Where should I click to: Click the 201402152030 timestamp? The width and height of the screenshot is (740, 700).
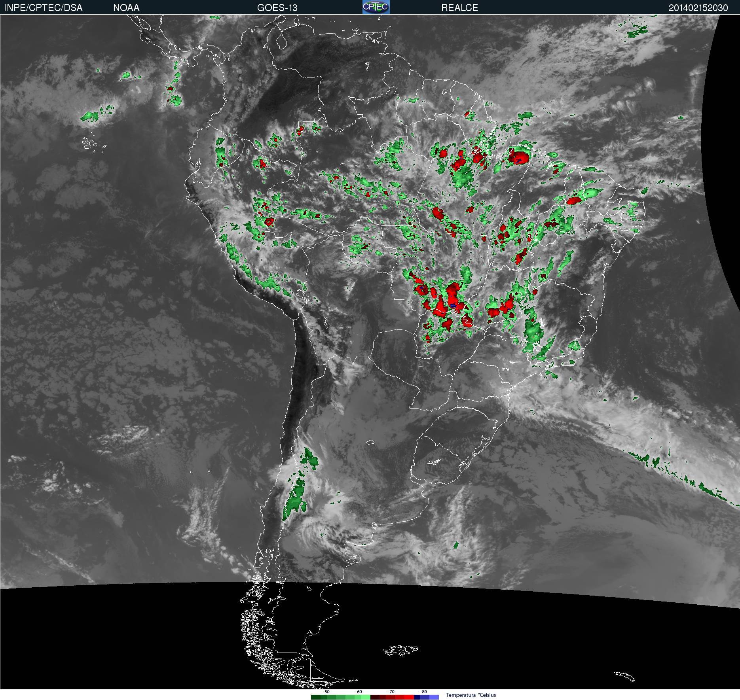coord(698,8)
